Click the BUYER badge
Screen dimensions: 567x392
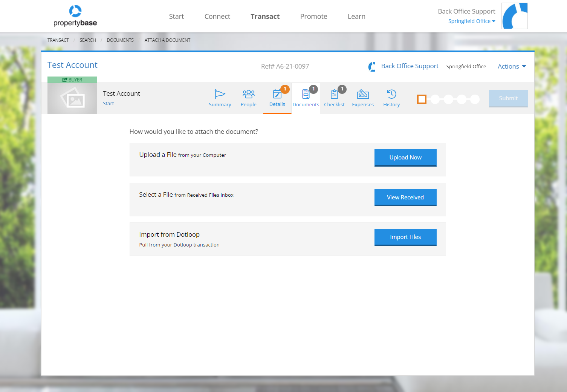72,80
